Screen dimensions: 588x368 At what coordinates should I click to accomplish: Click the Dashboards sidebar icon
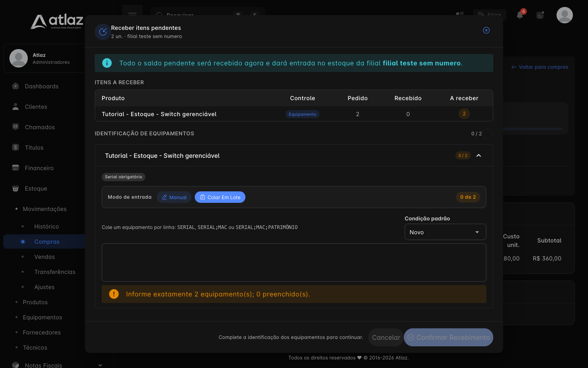pos(16,86)
